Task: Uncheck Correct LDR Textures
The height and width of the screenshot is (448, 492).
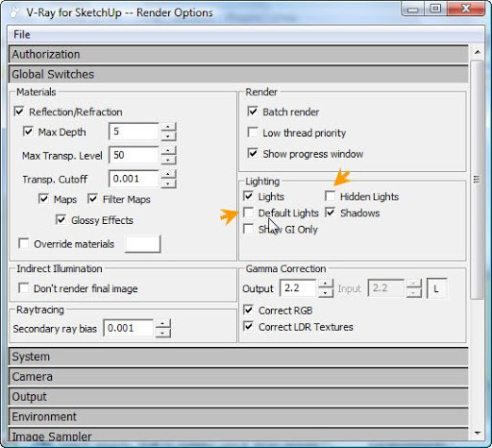Action: pos(248,326)
